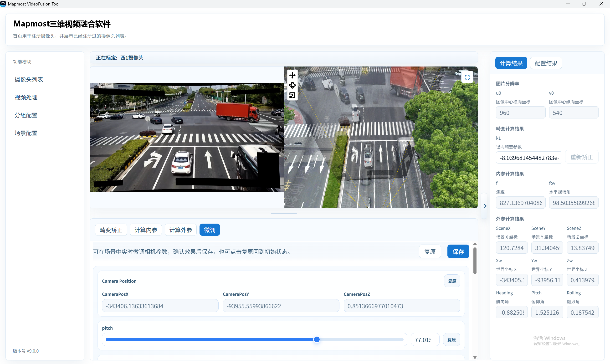The image size is (610, 364).
Task: Click the SceneX value field
Action: pos(512,248)
